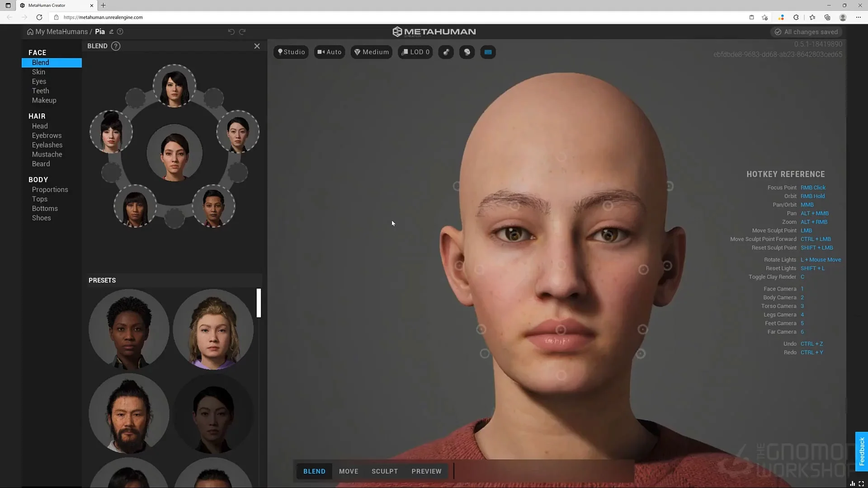This screenshot has height=488, width=868.
Task: Open the Eyelashes settings
Action: point(47,145)
